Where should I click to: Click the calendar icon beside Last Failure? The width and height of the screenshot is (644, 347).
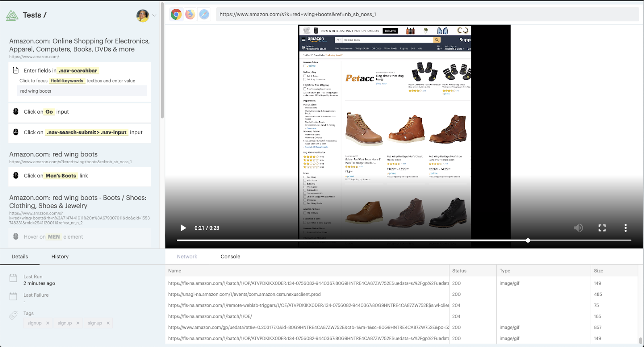click(x=13, y=297)
